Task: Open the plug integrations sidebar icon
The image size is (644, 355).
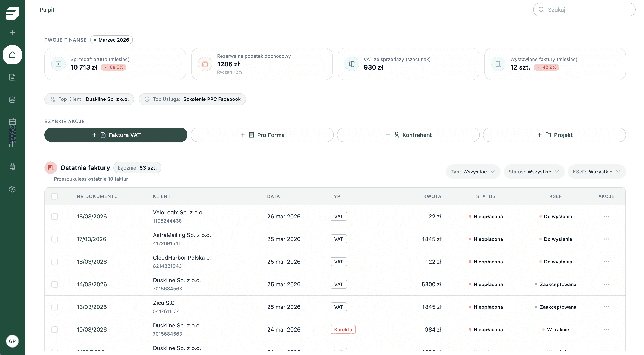Action: 12,167
